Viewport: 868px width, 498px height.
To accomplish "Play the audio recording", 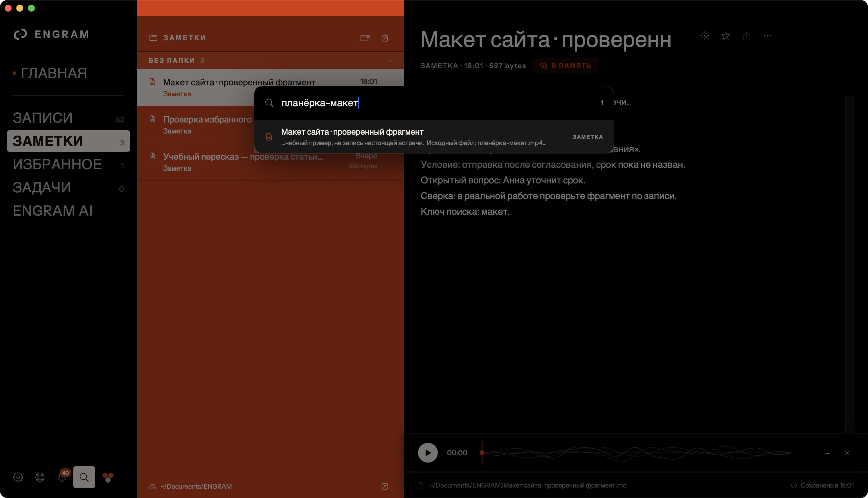I will tap(428, 452).
